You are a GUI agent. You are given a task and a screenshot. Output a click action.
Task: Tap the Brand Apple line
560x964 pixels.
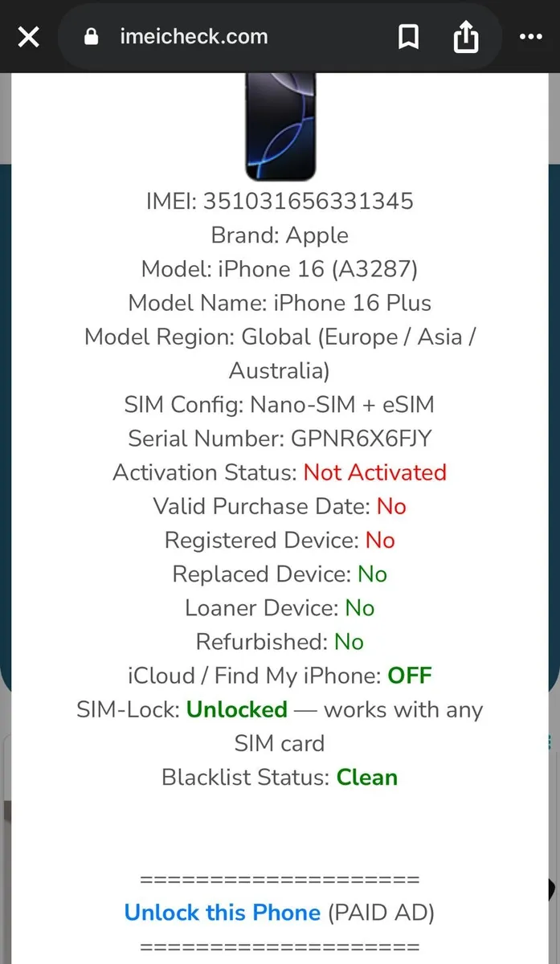tap(279, 235)
